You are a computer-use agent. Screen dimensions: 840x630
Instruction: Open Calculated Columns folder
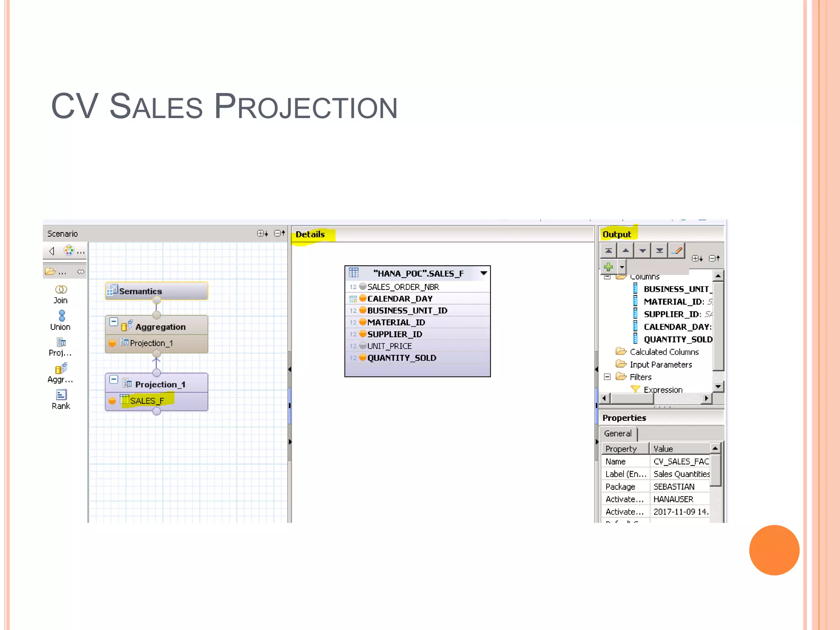657,352
